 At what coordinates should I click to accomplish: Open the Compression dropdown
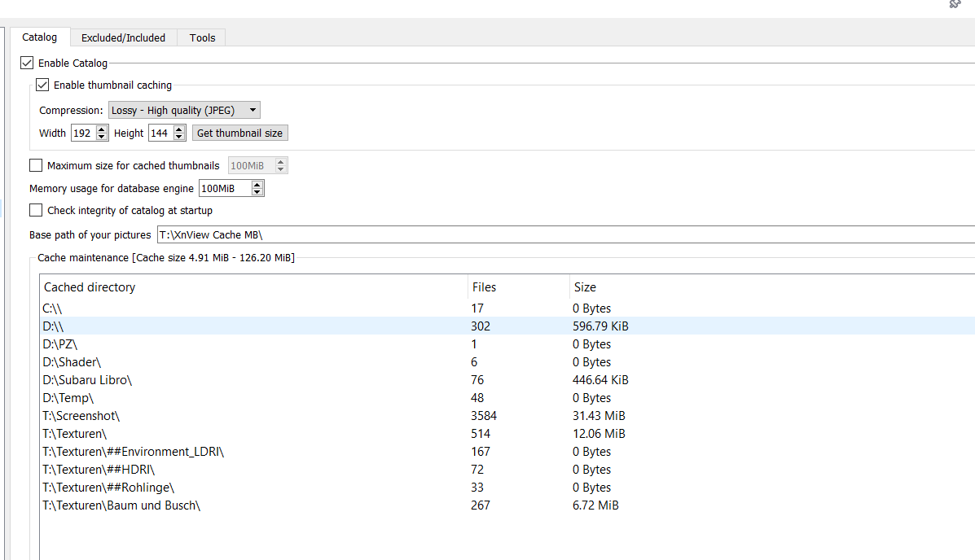click(x=184, y=111)
